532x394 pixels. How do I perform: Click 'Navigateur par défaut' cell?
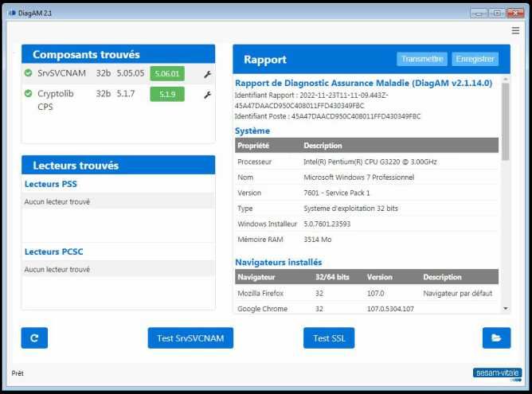coord(458,293)
